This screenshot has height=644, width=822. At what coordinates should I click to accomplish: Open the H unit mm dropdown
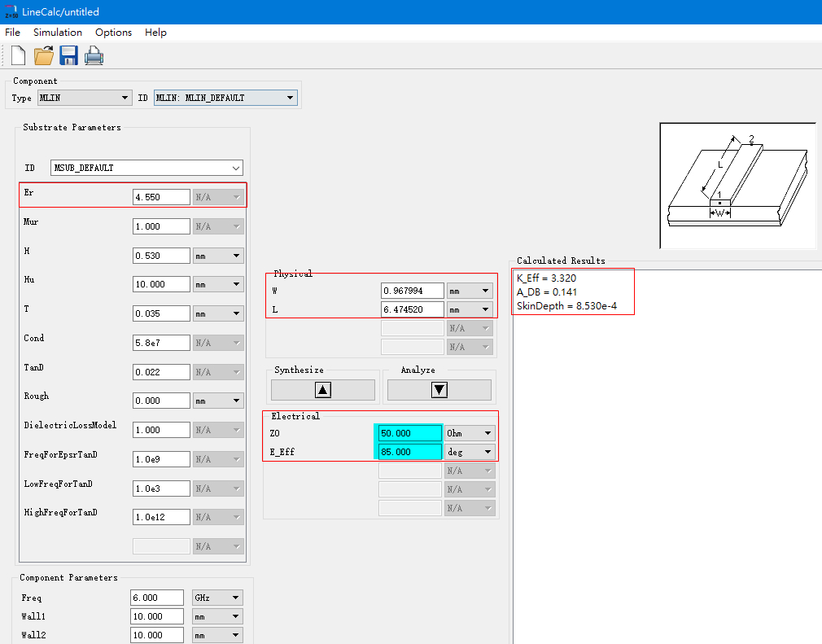[x=218, y=256]
